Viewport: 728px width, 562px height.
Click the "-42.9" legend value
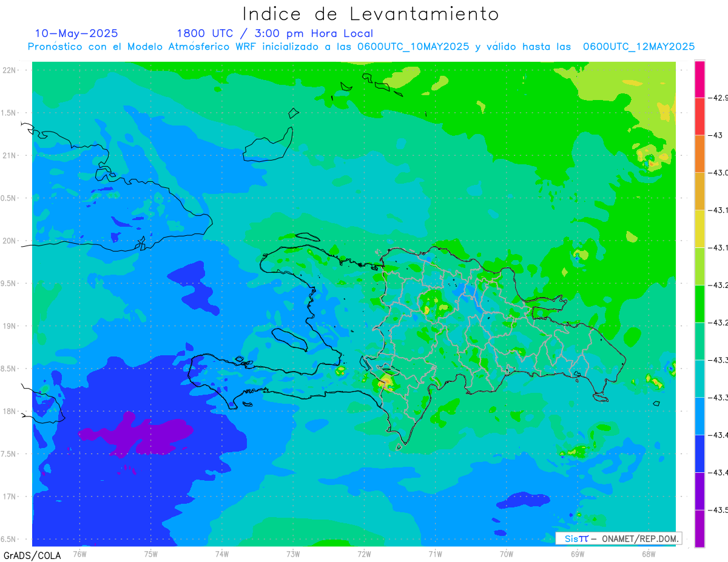[x=719, y=98]
